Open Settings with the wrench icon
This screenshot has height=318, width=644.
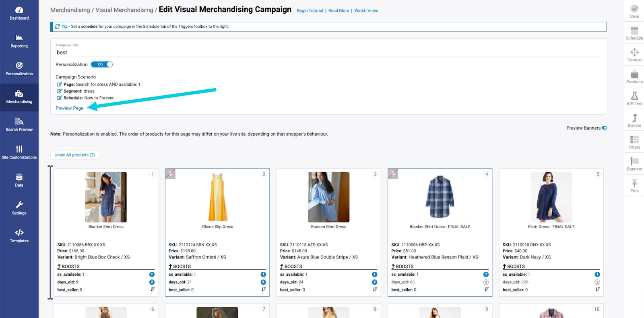[19, 208]
